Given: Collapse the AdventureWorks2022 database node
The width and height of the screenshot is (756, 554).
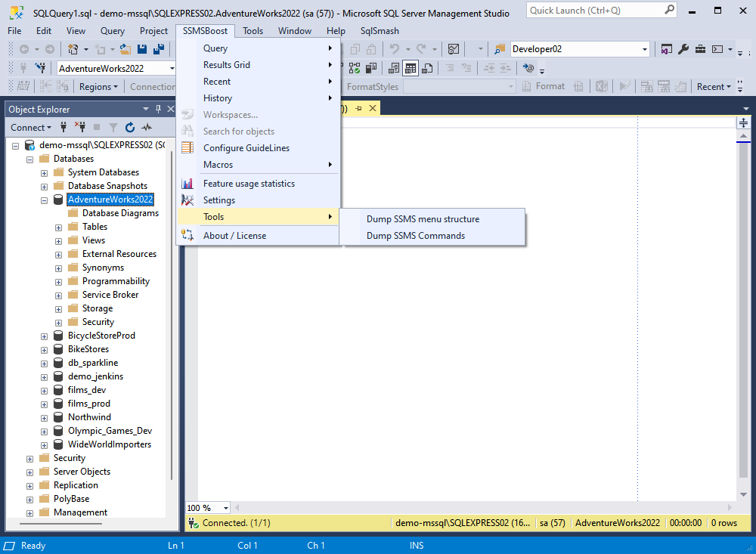Looking at the screenshot, I should pyautogui.click(x=44, y=200).
